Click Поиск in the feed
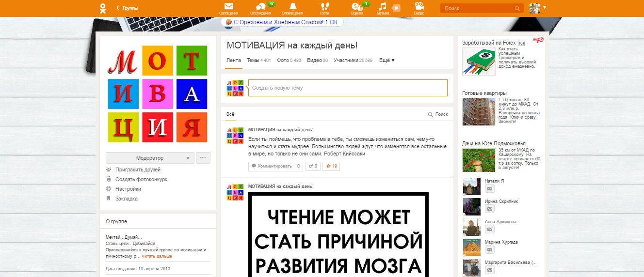Image resolution: width=644 pixels, height=277 pixels. (x=438, y=114)
